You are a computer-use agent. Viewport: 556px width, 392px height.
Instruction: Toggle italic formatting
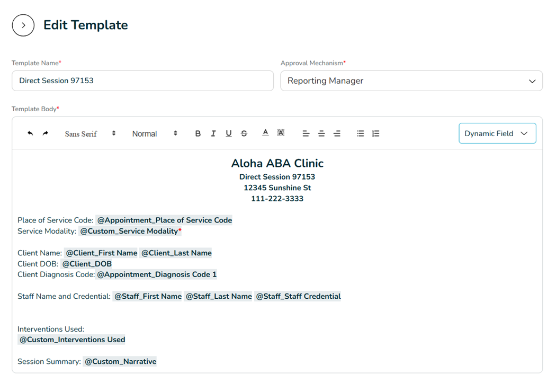click(x=213, y=133)
